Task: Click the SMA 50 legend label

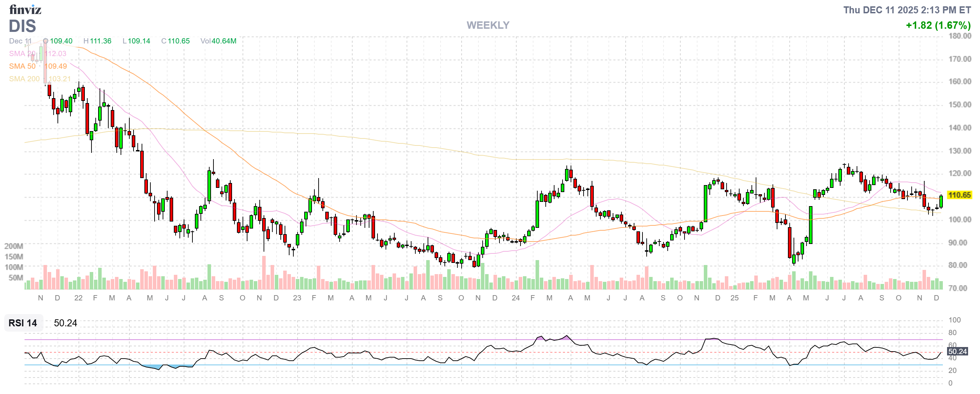Action: (22, 66)
